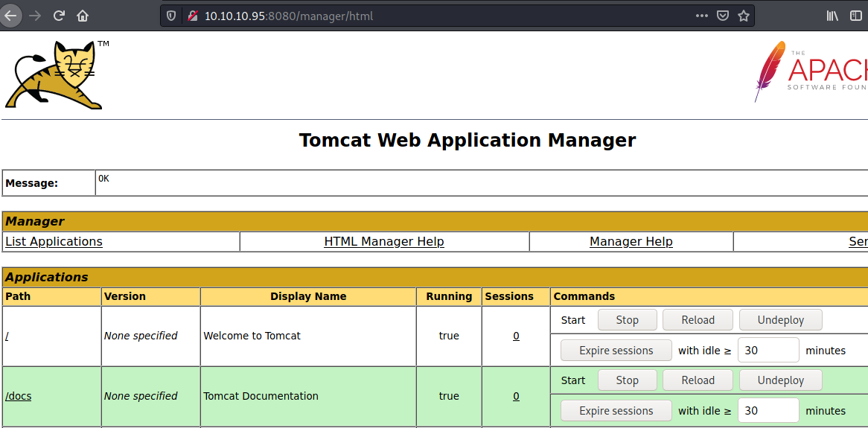Screen dimensions: 868x428
Task: Click the Tomcat Web Application Manager heading
Action: [467, 140]
